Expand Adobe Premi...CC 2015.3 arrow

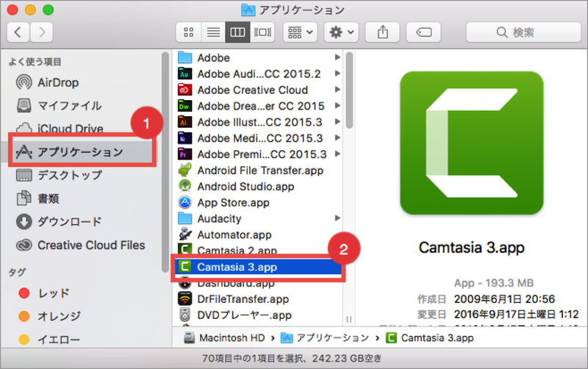(337, 154)
